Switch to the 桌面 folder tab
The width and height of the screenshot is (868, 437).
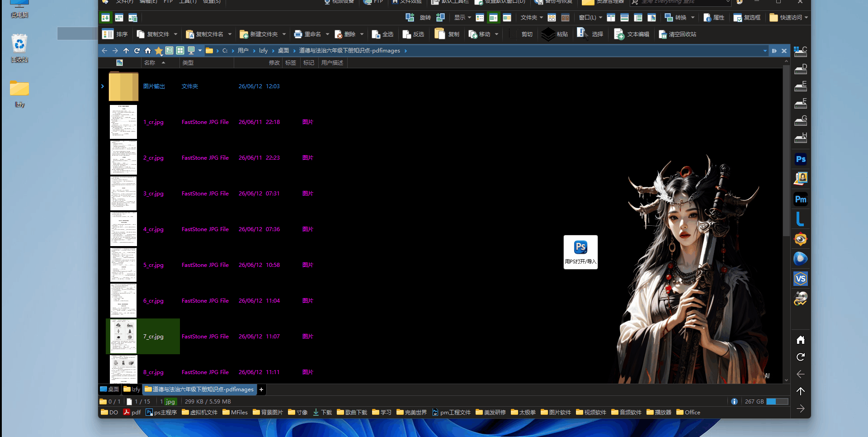click(x=109, y=389)
